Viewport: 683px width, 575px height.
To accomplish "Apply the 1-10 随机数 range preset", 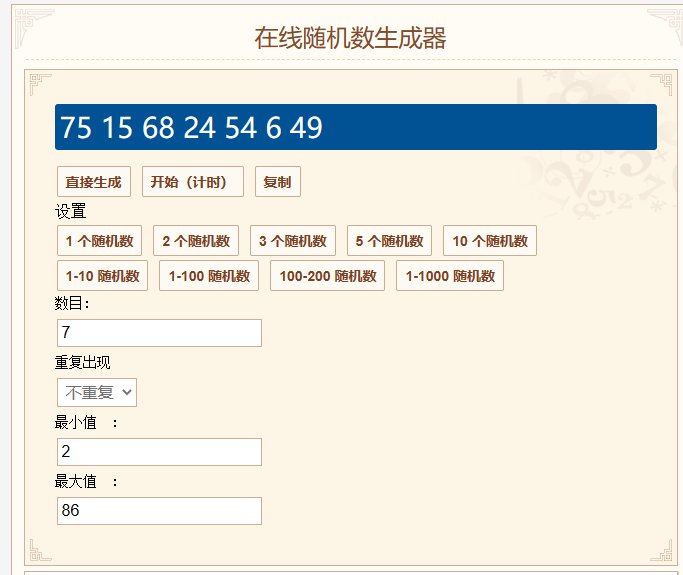I will coord(103,276).
